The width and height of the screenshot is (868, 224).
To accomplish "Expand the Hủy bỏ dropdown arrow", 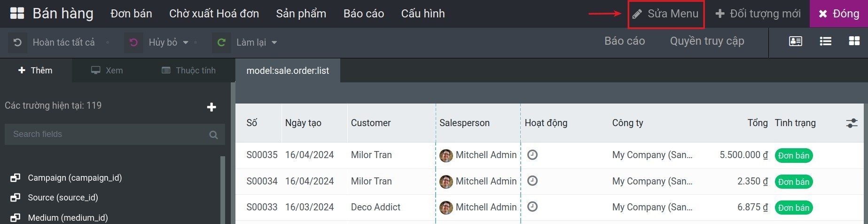I will coord(186,42).
